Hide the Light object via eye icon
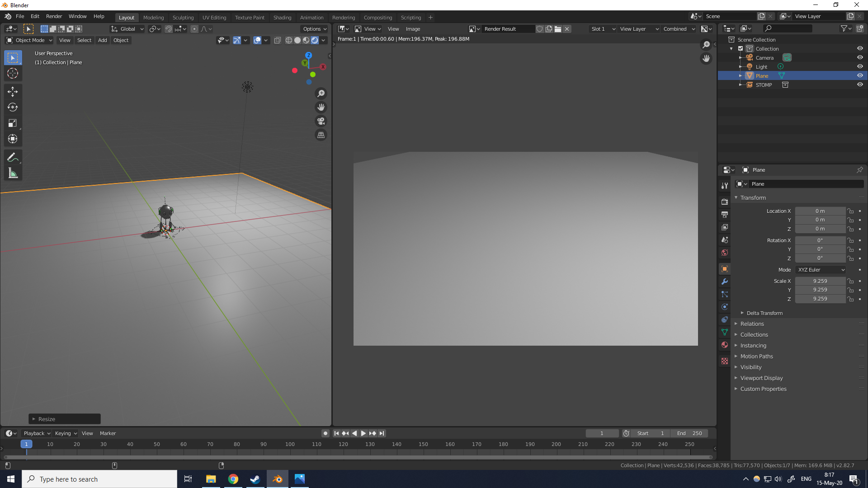Screen dimensions: 868x488 tap(860, 66)
